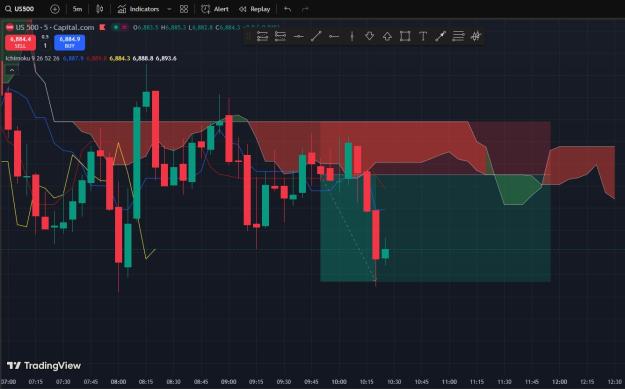This screenshot has height=389, width=625.
Task: Select the arrow up marker tool
Action: click(x=387, y=36)
